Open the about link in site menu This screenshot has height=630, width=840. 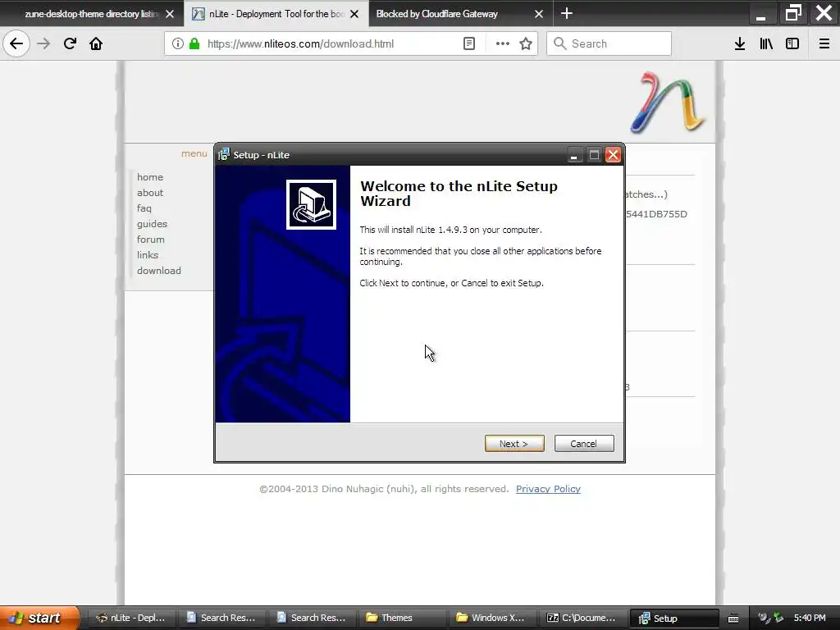point(150,193)
